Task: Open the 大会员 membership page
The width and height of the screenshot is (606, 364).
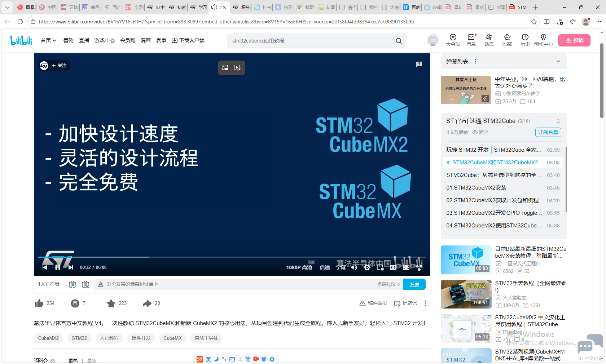Action: click(x=453, y=40)
